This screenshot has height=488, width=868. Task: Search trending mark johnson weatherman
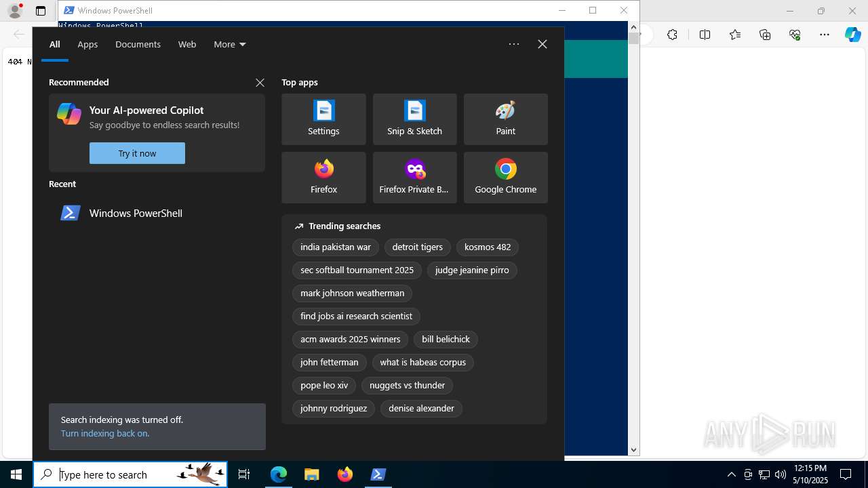[352, 293]
